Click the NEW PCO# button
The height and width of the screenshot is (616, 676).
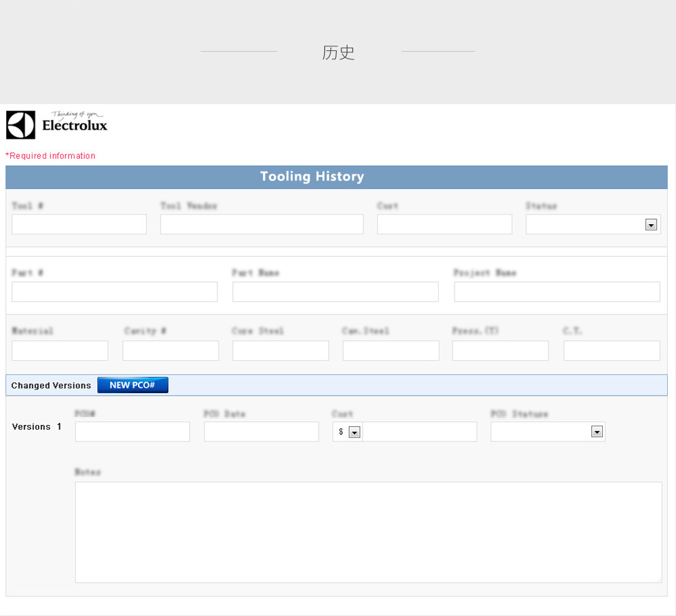click(132, 385)
